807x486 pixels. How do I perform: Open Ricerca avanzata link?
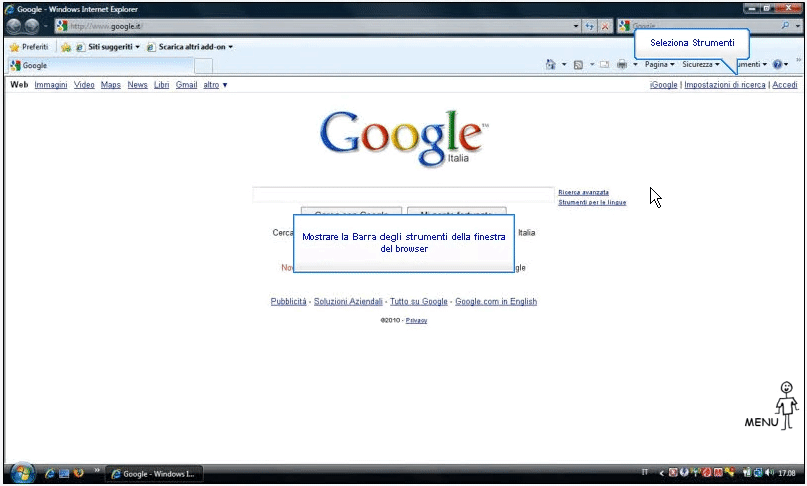click(x=584, y=192)
